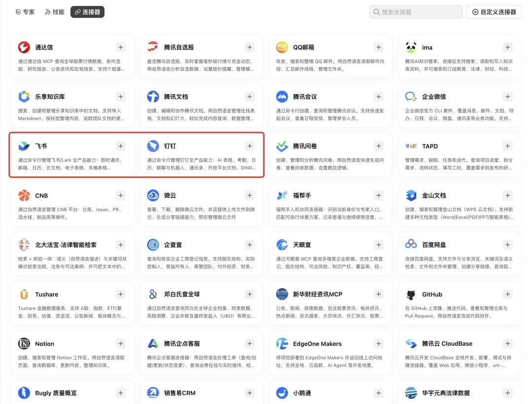Switch to the 专家 tab
This screenshot has width=532, height=404.
(25, 12)
